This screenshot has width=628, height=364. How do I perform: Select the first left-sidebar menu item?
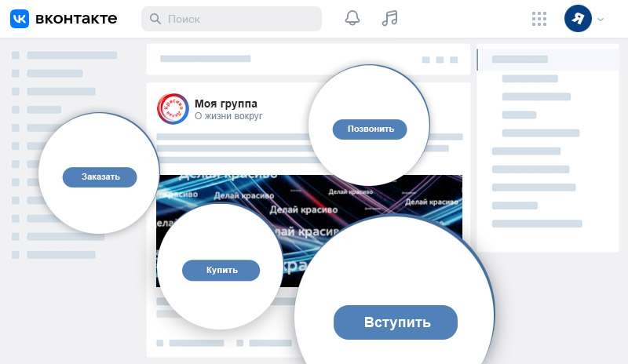pos(64,55)
